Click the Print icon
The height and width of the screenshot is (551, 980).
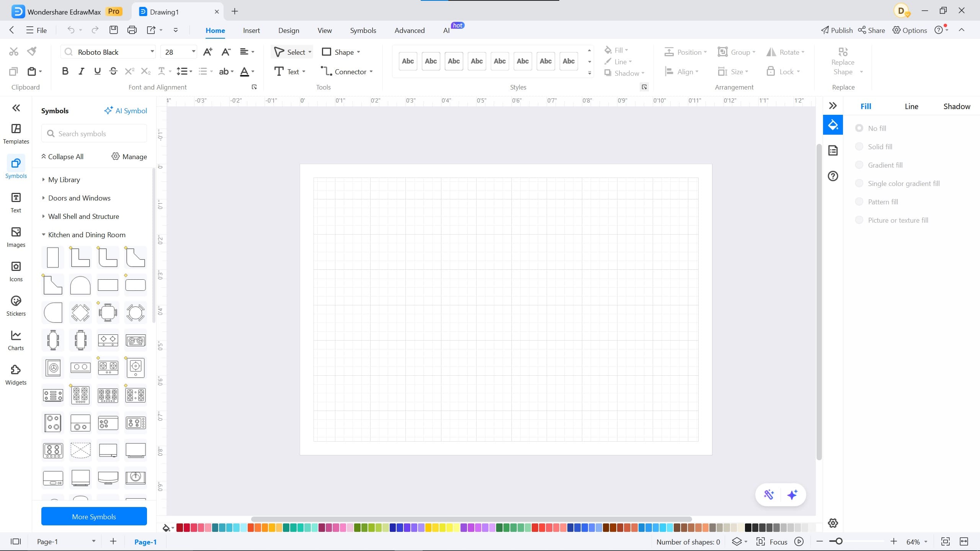[x=132, y=30]
